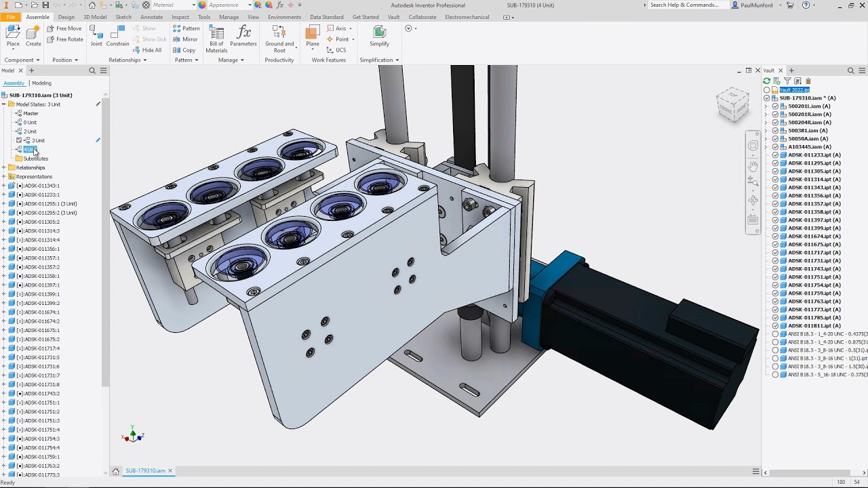Image resolution: width=868 pixels, height=488 pixels.
Task: Switch to the 3D Model ribbon tab
Action: tap(95, 17)
